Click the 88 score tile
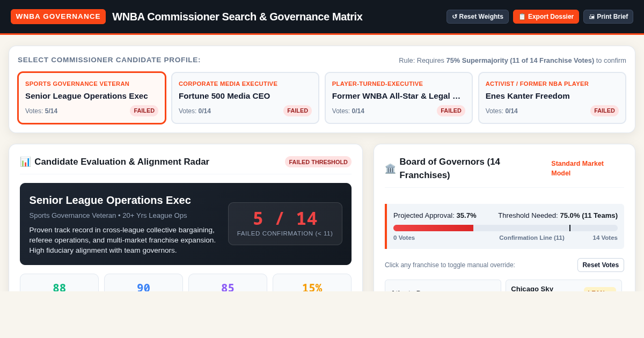The image size is (644, 338). pos(59,283)
